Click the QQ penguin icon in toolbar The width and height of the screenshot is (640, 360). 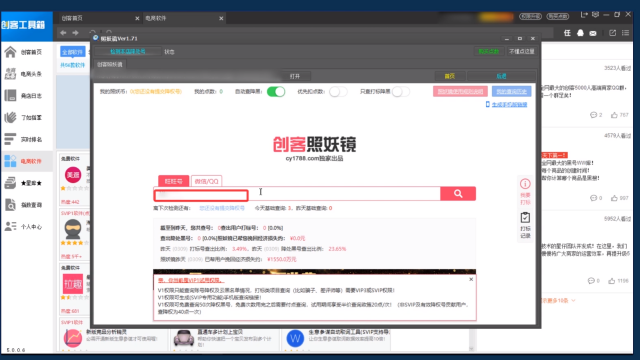tap(580, 33)
